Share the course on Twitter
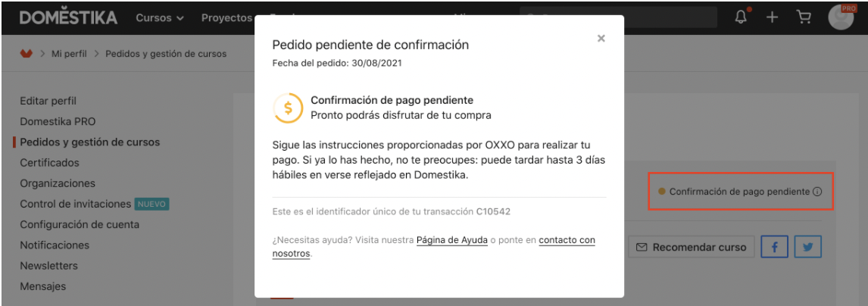Viewport: 868px width, 306px height. pos(807,247)
